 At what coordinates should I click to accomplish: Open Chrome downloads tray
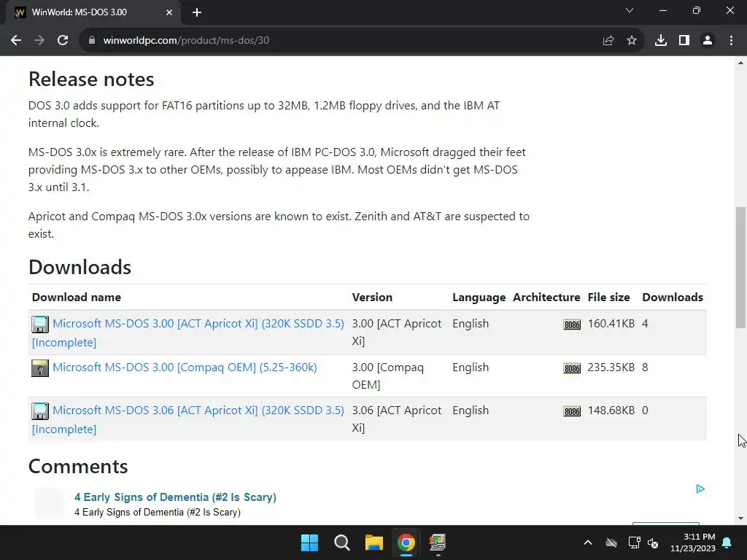point(660,41)
